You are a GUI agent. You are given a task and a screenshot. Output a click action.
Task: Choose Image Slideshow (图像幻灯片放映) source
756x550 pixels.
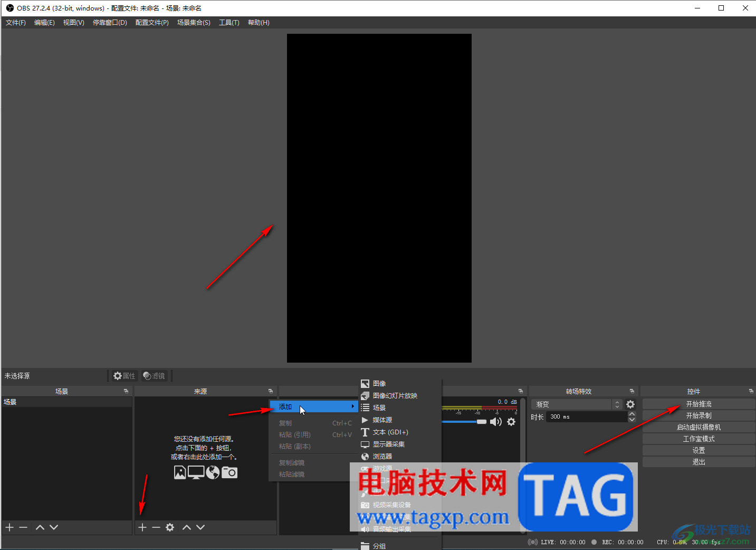(x=400, y=396)
